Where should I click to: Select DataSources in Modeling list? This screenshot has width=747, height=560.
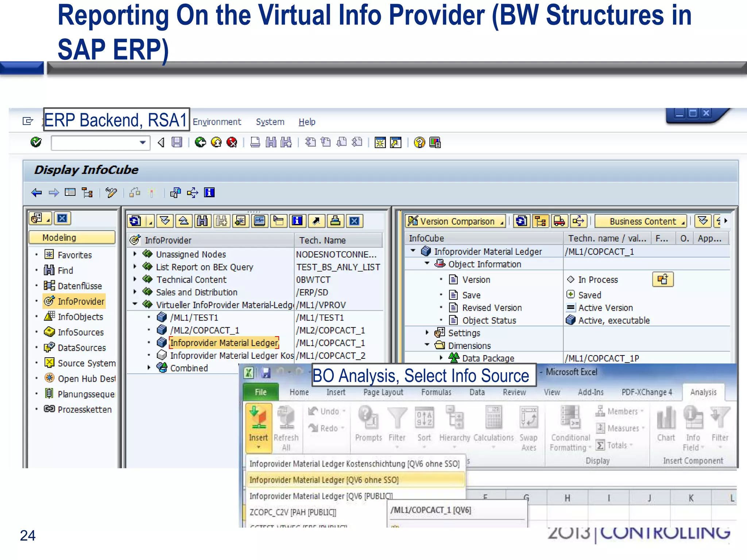pos(82,348)
